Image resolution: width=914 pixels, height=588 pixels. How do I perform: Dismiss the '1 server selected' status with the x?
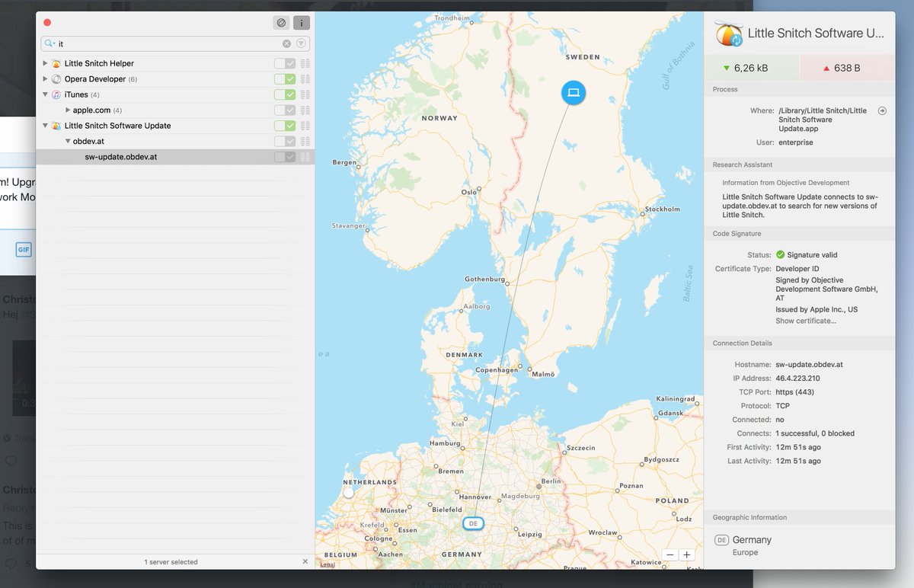(305, 561)
